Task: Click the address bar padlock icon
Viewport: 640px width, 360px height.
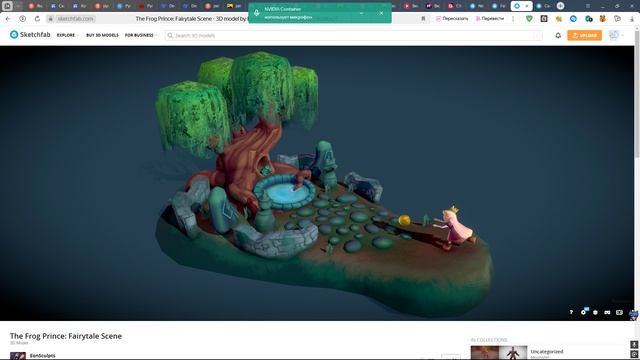Action: coord(51,19)
